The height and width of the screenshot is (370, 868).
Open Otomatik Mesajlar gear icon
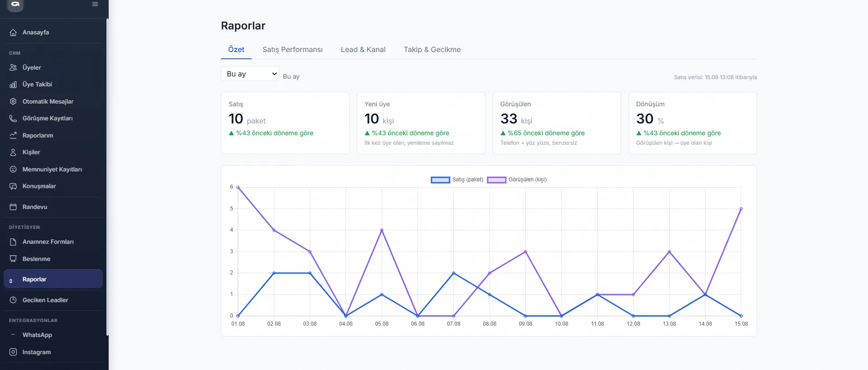pyautogui.click(x=13, y=101)
